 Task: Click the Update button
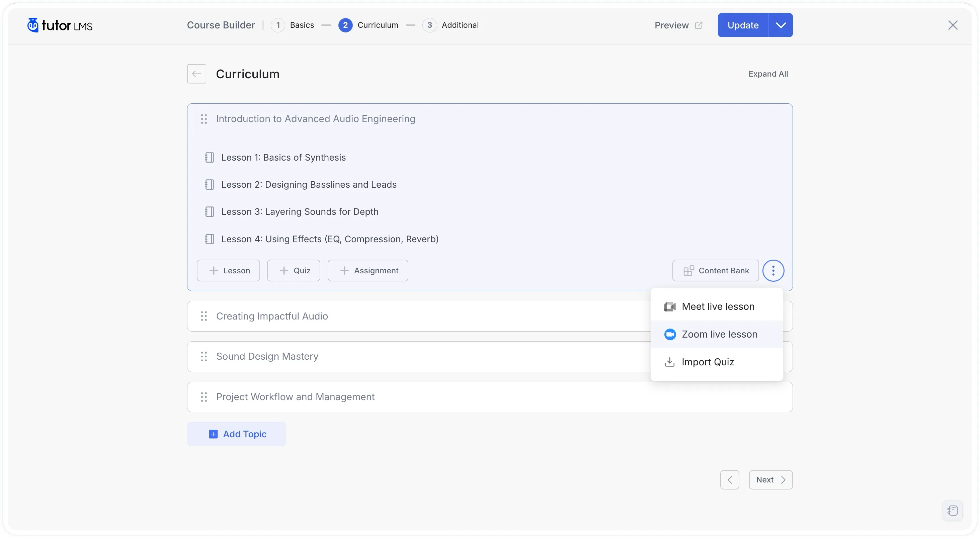tap(743, 25)
